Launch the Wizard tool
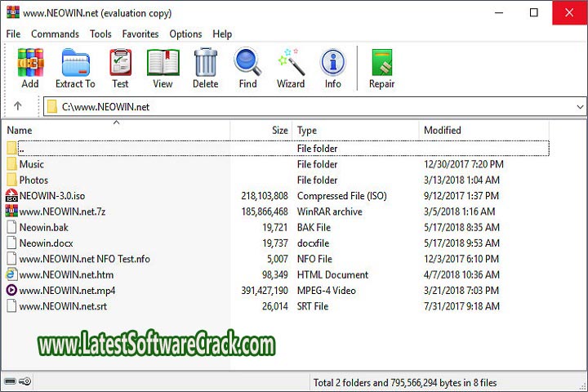Screen dimensions: 588x392 tap(290, 64)
